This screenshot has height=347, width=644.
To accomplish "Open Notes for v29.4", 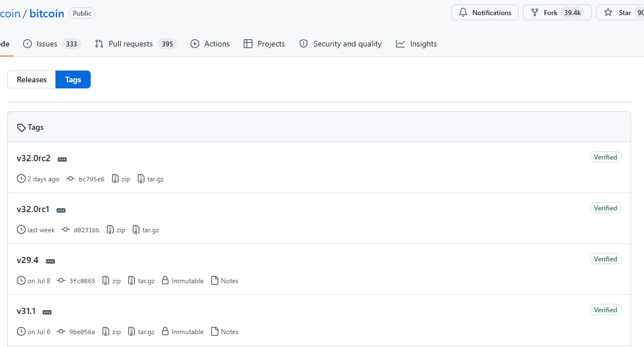I will (x=225, y=281).
